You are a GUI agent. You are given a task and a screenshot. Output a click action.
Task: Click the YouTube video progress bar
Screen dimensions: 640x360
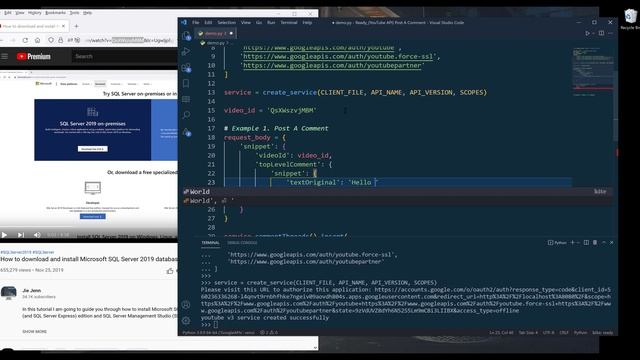(89, 228)
